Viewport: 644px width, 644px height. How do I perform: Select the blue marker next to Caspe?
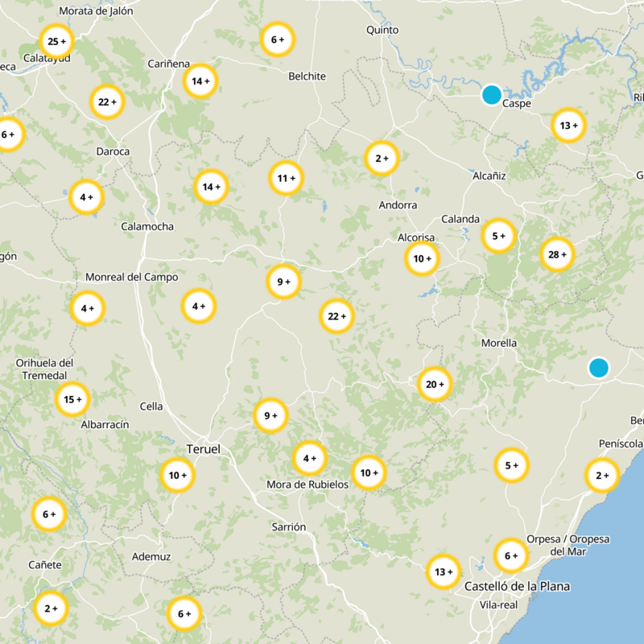tap(492, 94)
